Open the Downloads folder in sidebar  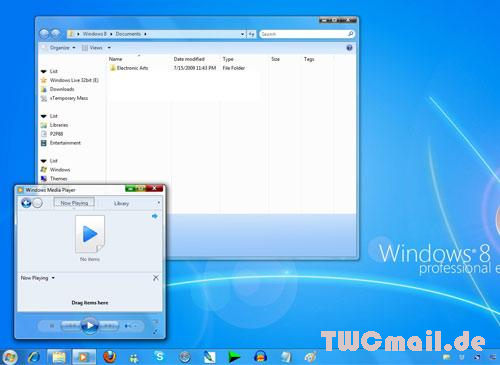[62, 89]
